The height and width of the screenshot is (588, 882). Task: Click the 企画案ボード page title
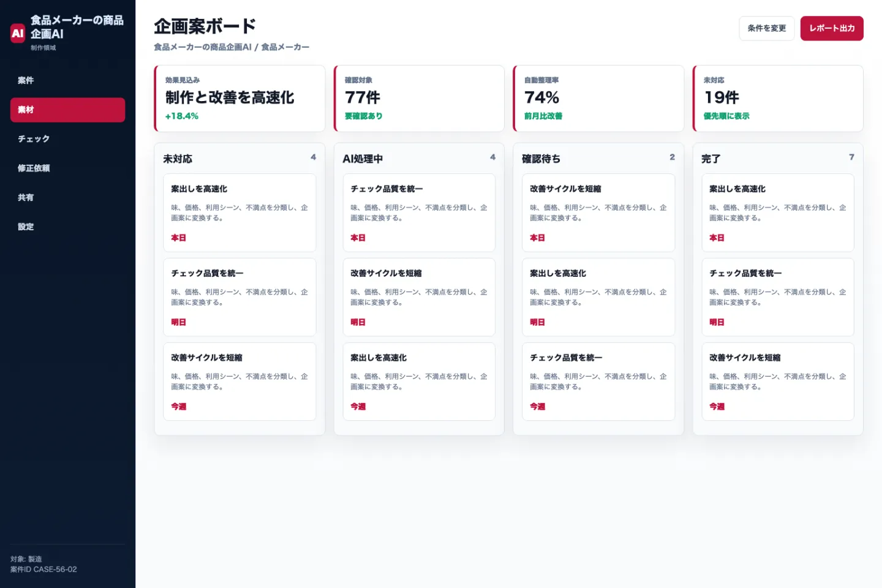tap(205, 26)
